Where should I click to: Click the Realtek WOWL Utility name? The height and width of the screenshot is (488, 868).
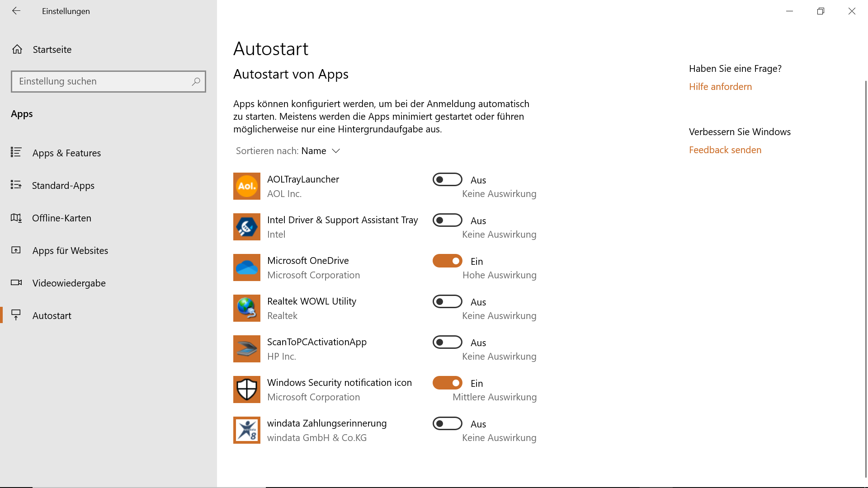click(x=311, y=301)
